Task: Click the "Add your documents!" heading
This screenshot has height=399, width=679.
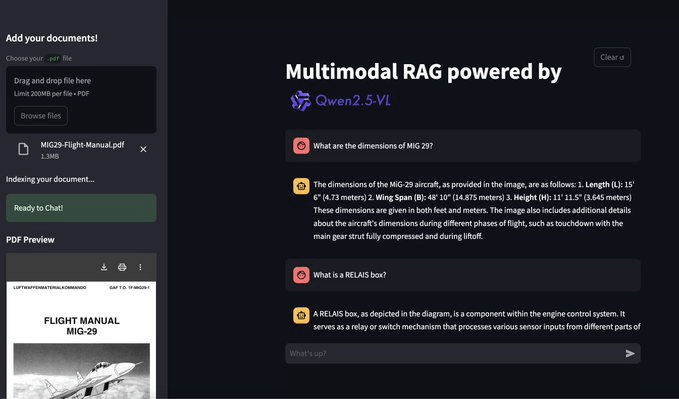Action: [52, 38]
